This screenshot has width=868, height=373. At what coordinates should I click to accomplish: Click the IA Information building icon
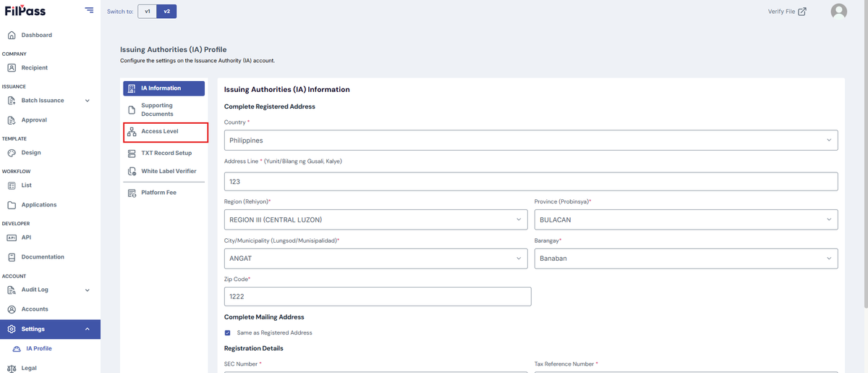click(x=132, y=88)
